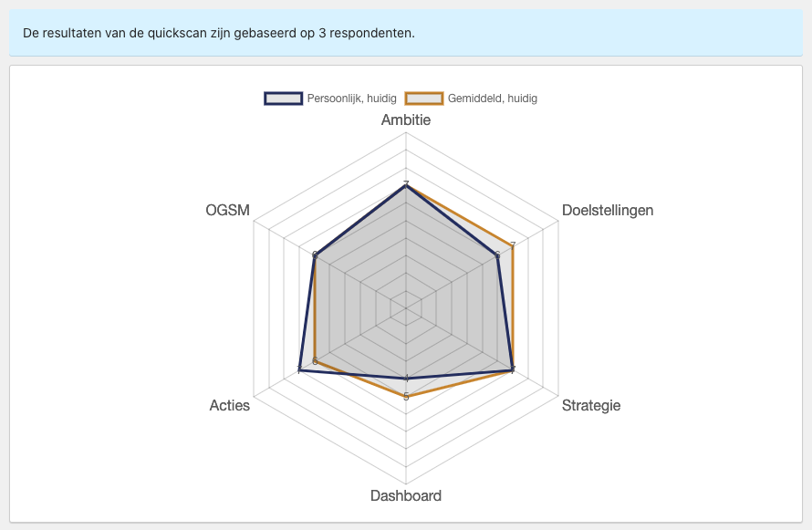The width and height of the screenshot is (812, 530).
Task: Click the Ambitie data point valued 7
Action: tap(406, 185)
